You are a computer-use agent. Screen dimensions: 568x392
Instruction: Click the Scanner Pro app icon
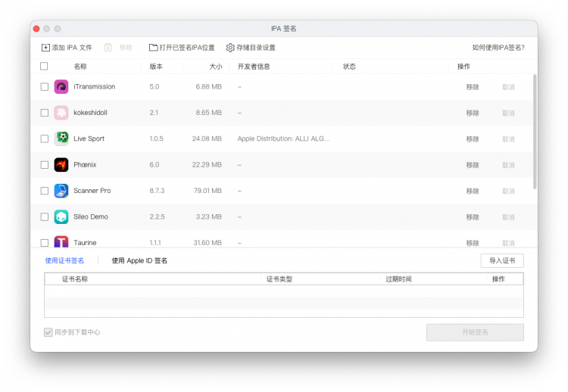(61, 191)
